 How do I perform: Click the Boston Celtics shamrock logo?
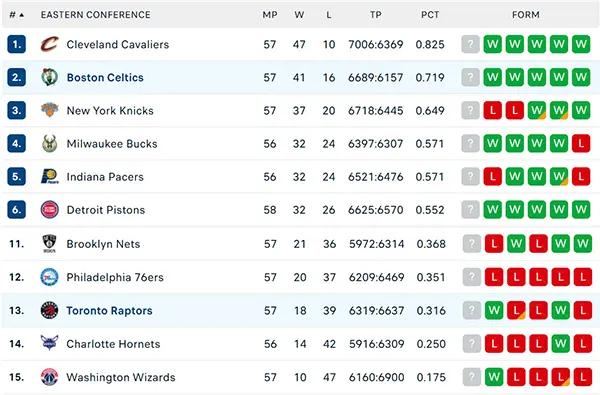coord(49,77)
